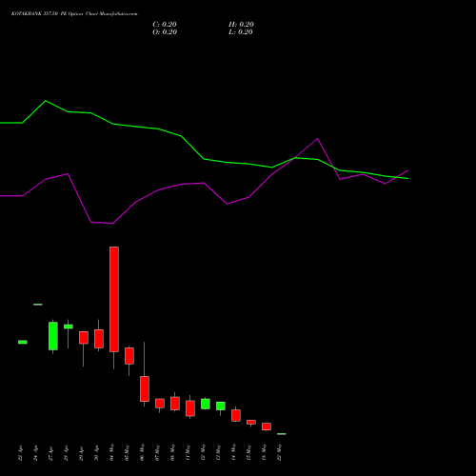
Task: Select the red candle for 08 May
Action: 175,404
